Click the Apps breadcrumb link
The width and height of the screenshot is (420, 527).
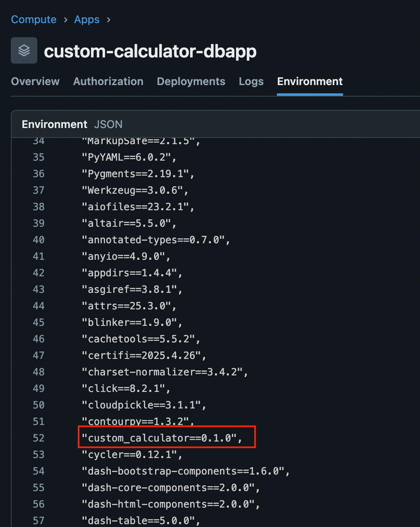pyautogui.click(x=87, y=20)
